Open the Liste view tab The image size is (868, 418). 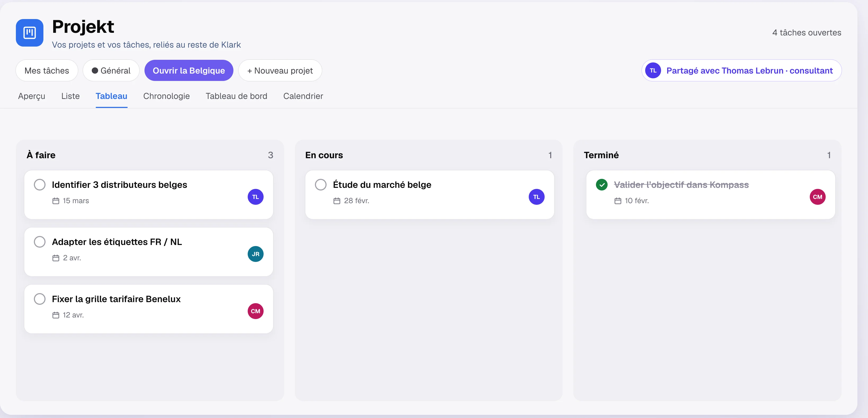click(70, 96)
